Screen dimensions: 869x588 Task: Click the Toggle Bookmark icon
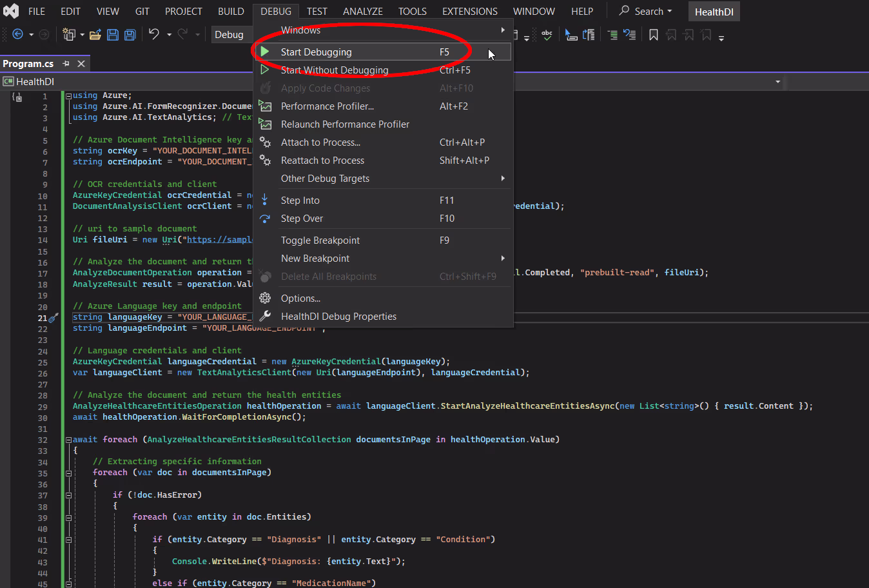pos(654,34)
